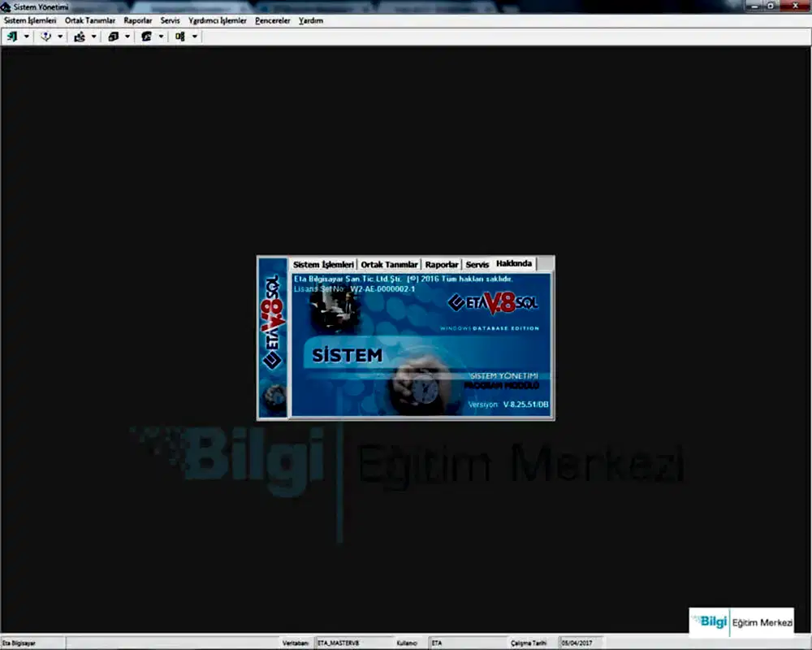812x650 pixels.
Task: Click the telephone toolbar icon
Action: [x=147, y=37]
